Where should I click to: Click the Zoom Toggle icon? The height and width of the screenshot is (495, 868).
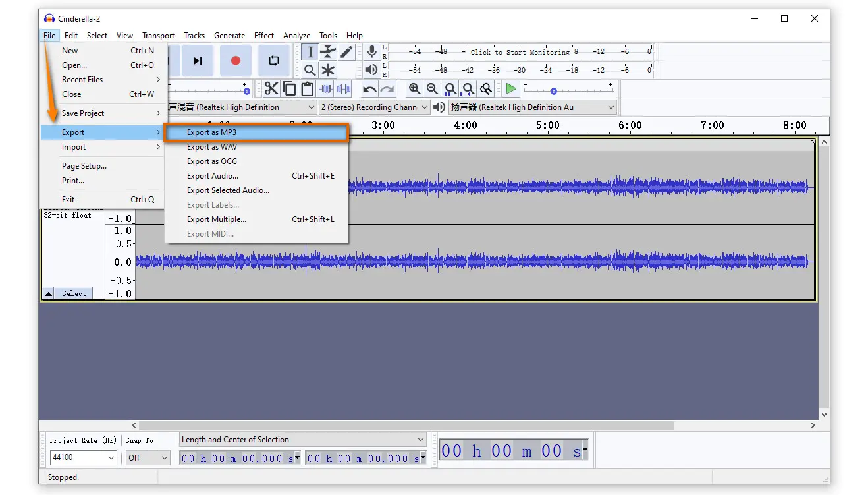485,89
